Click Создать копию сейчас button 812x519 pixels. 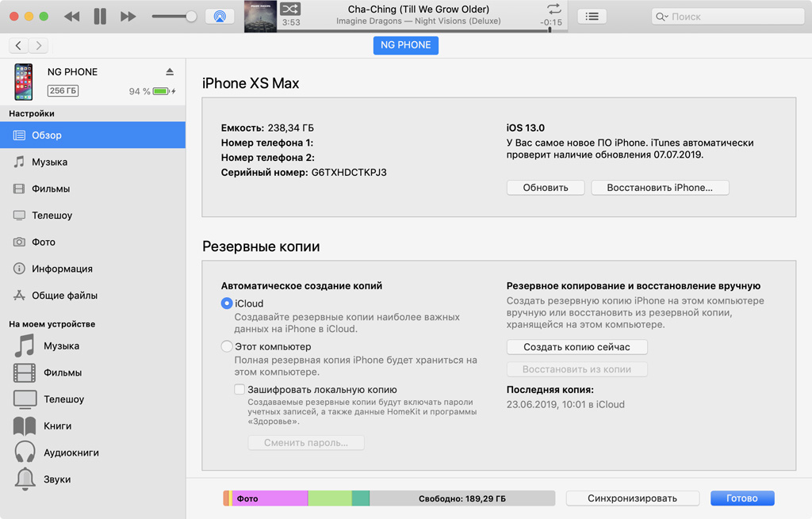click(x=577, y=347)
